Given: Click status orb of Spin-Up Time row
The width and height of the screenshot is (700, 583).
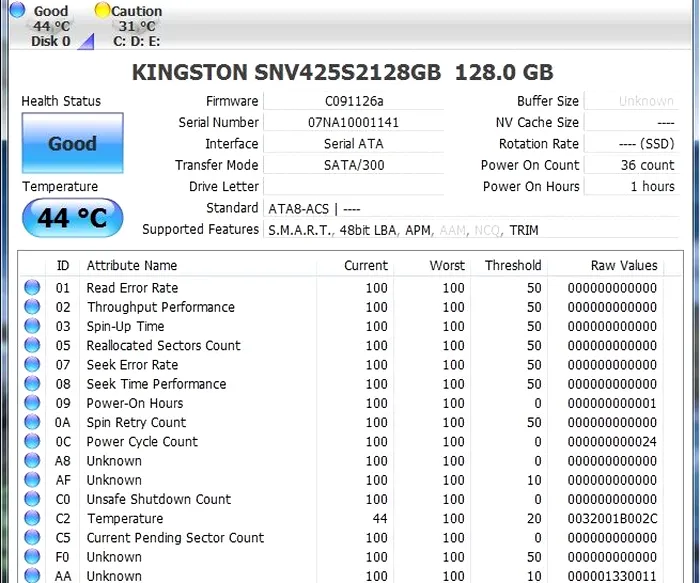Looking at the screenshot, I should point(32,326).
